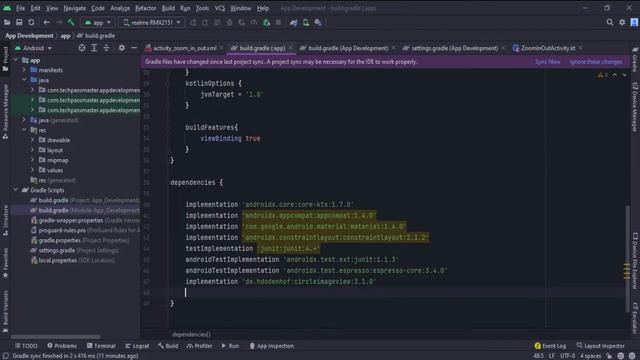Click the apply changes icon beside stop

(x=267, y=22)
